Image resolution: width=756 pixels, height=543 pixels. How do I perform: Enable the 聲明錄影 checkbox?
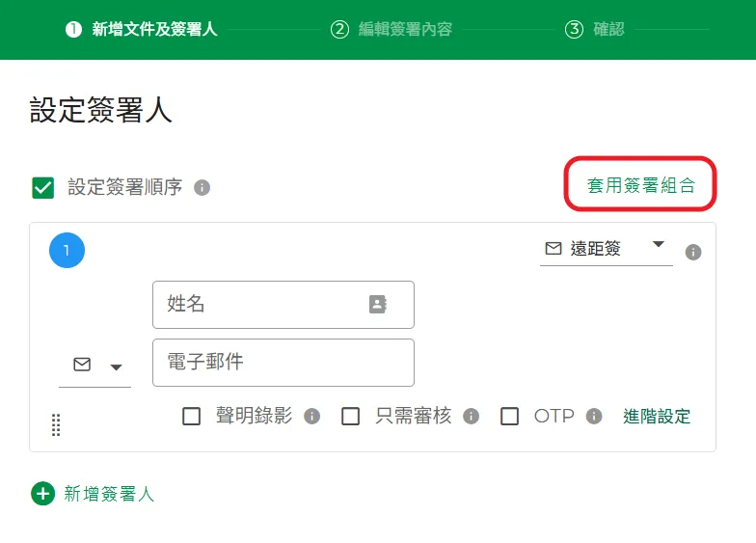(191, 417)
